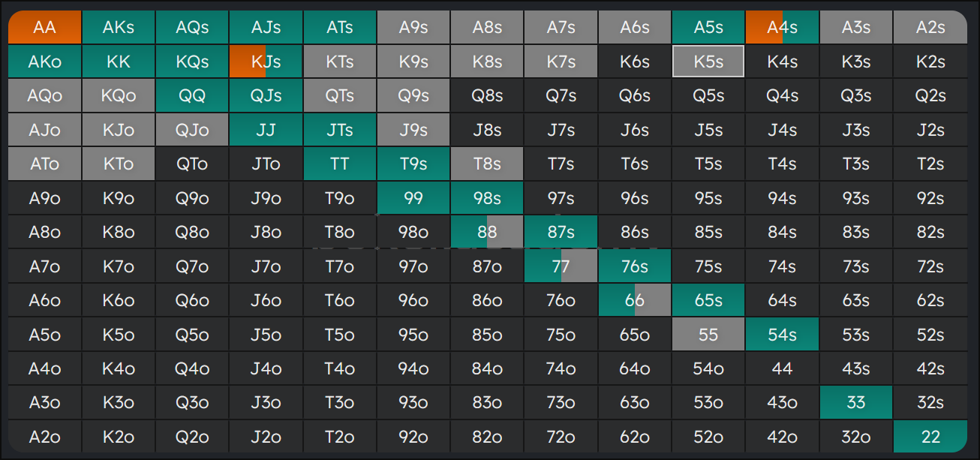The width and height of the screenshot is (980, 460).
Task: Select the J9s hand cell
Action: pos(413,130)
